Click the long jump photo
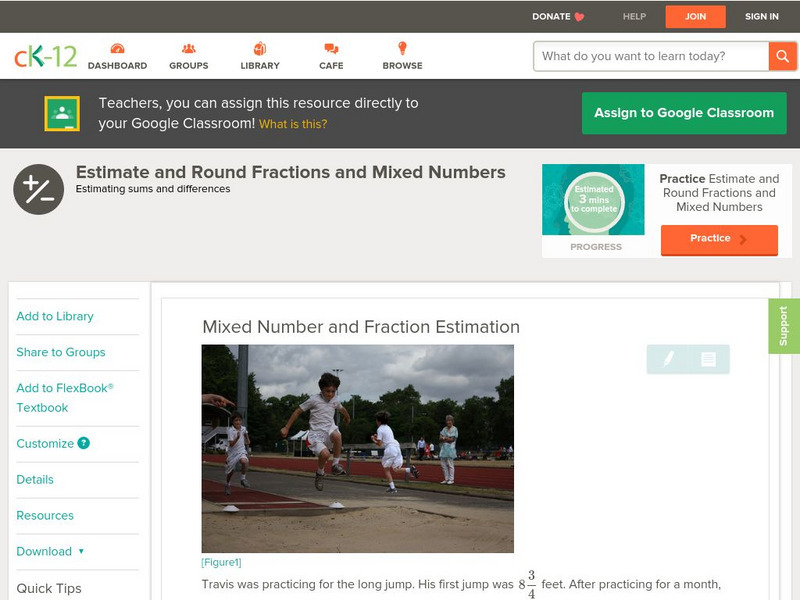Screen dimensions: 800x600 click(x=358, y=448)
